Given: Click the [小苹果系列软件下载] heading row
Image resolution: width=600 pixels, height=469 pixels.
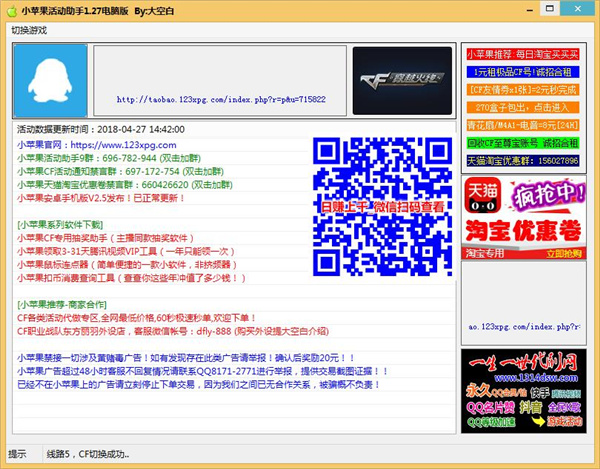Looking at the screenshot, I should [x=60, y=225].
